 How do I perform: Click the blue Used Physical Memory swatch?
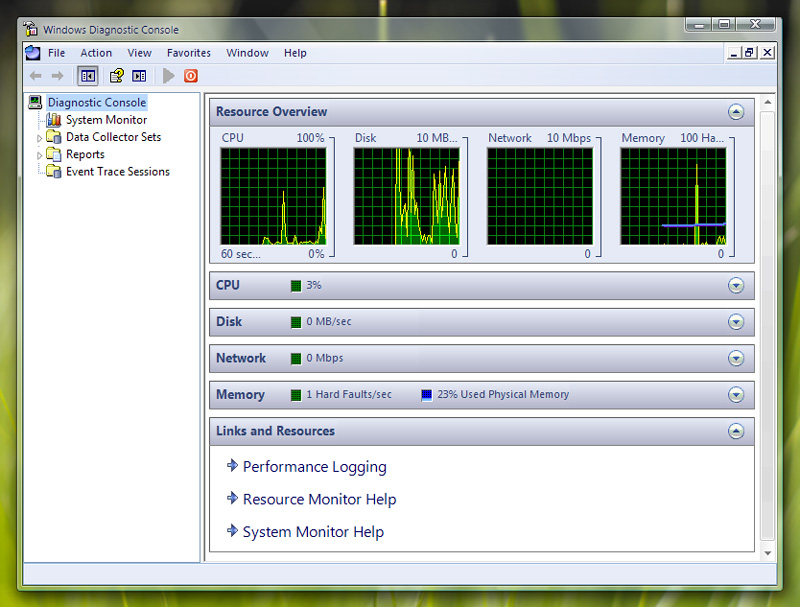click(427, 395)
